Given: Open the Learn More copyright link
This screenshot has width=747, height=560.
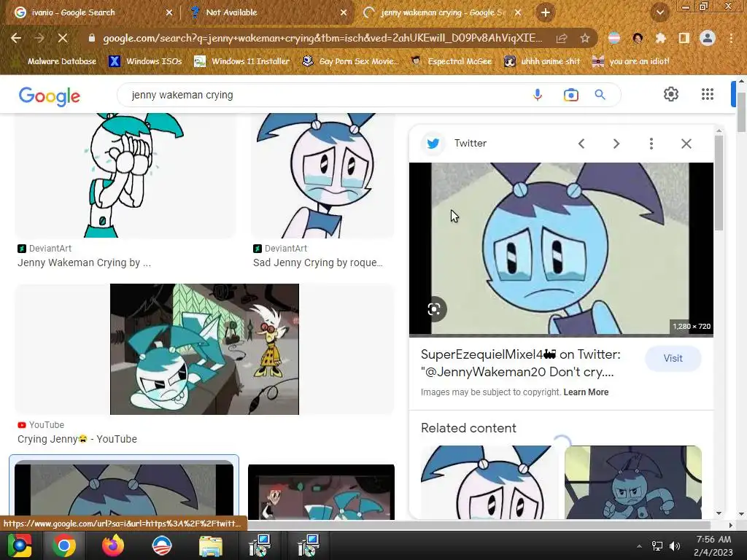Looking at the screenshot, I should 586,392.
